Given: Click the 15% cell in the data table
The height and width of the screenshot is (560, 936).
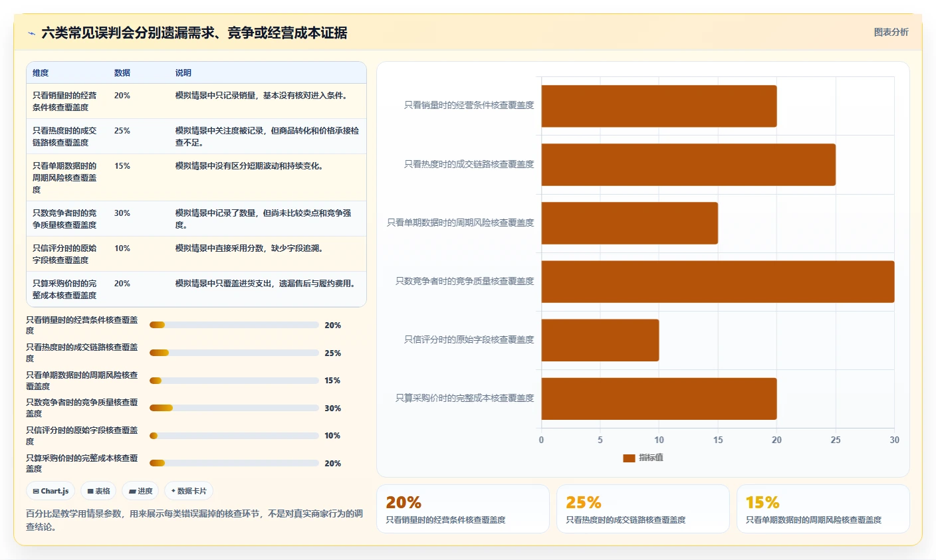Looking at the screenshot, I should point(122,166).
